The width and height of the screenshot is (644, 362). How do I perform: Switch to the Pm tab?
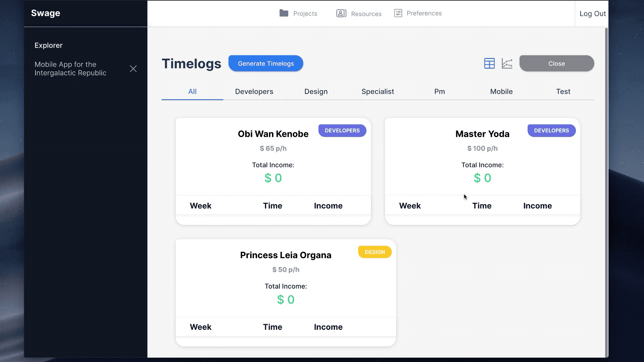click(x=439, y=92)
